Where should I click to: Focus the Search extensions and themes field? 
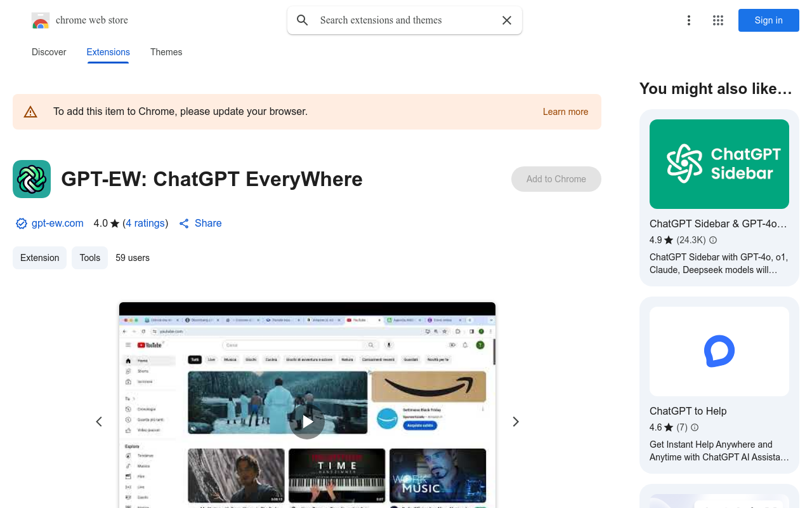(x=405, y=20)
